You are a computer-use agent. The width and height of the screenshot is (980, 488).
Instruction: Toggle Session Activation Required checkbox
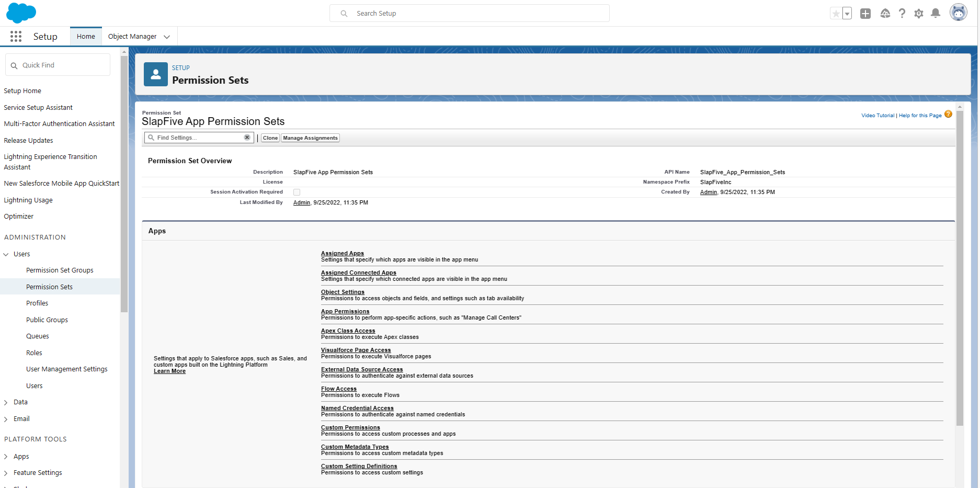point(297,192)
